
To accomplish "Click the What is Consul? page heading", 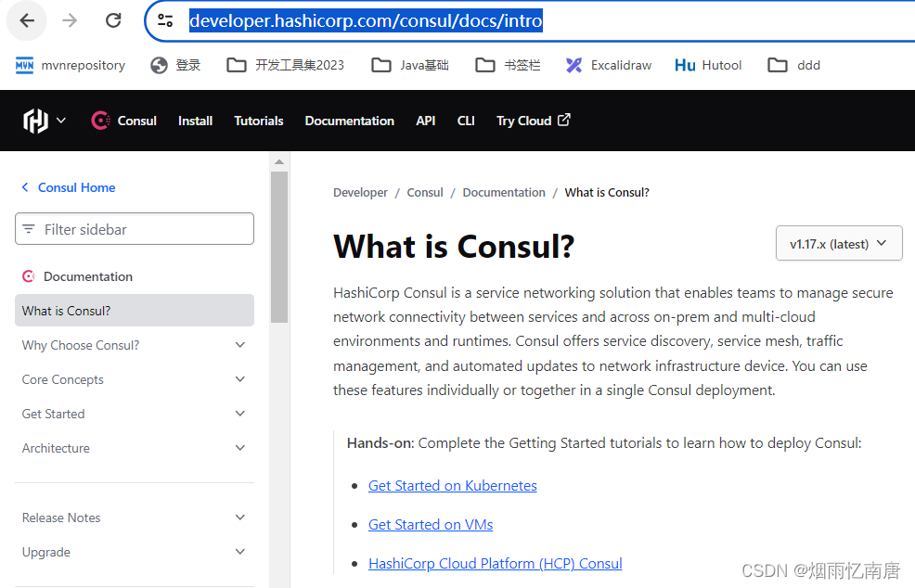I will pyautogui.click(x=454, y=246).
